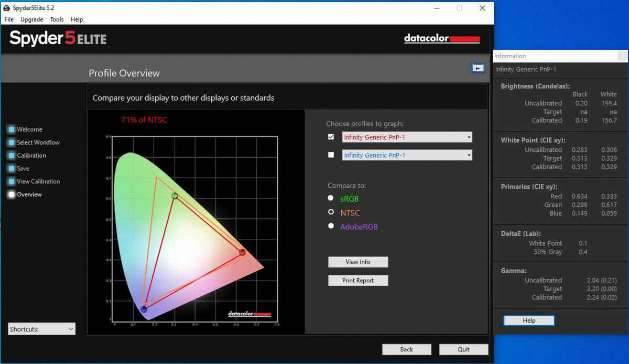The width and height of the screenshot is (629, 364).
Task: Select the AdobeRGB comparison radio button
Action: [331, 226]
